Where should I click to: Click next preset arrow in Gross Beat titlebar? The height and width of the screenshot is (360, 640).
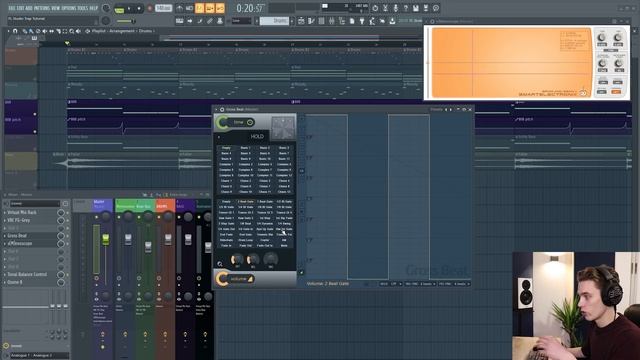[451, 109]
